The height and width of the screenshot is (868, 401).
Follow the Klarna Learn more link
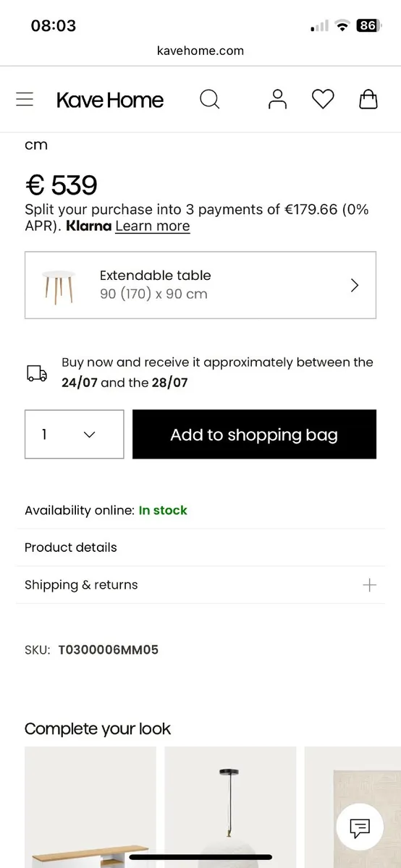click(x=152, y=226)
